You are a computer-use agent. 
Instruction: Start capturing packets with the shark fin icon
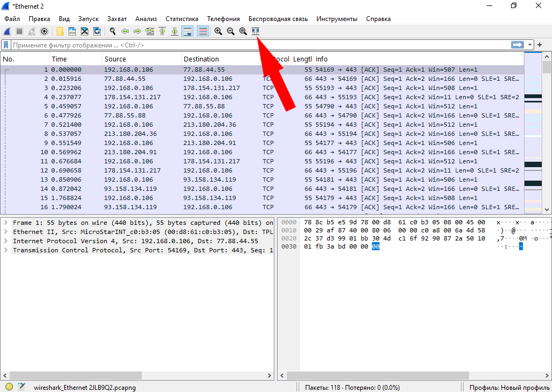8,31
